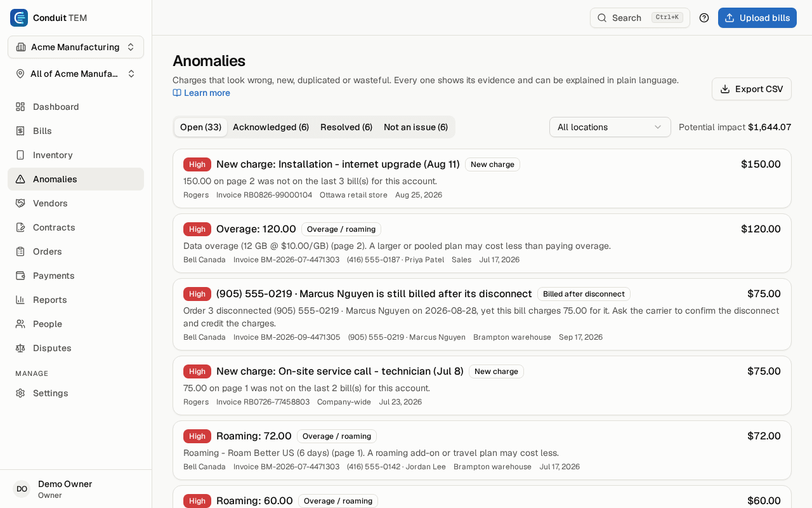812x508 pixels.
Task: Click Invoice RB0826-99000104 text
Action: pyautogui.click(x=264, y=195)
